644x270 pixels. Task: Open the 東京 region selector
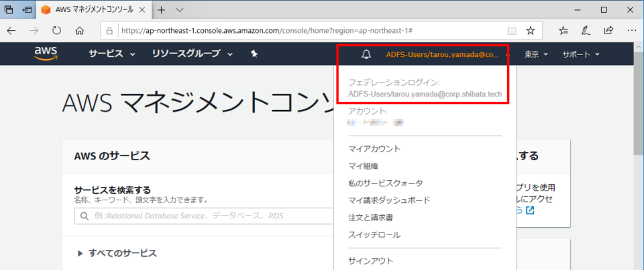pyautogui.click(x=536, y=54)
